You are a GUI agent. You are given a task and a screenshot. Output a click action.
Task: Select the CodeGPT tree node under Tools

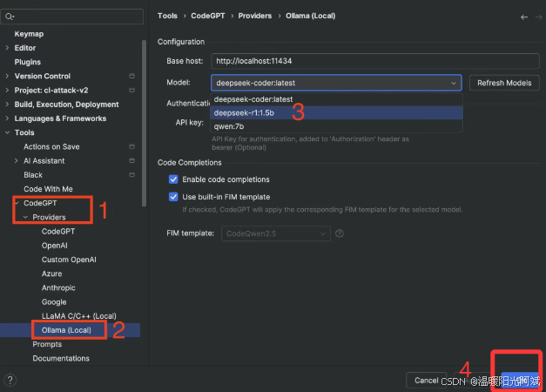coord(40,203)
